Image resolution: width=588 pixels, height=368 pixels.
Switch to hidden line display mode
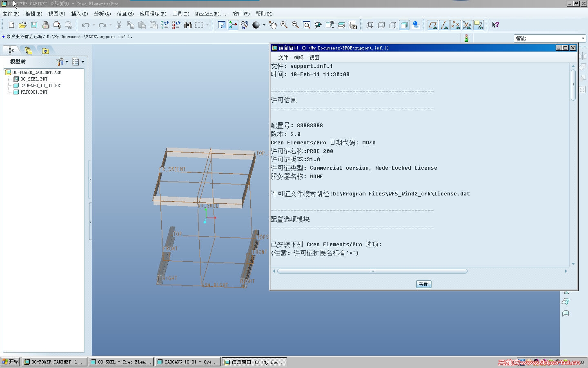(381, 25)
